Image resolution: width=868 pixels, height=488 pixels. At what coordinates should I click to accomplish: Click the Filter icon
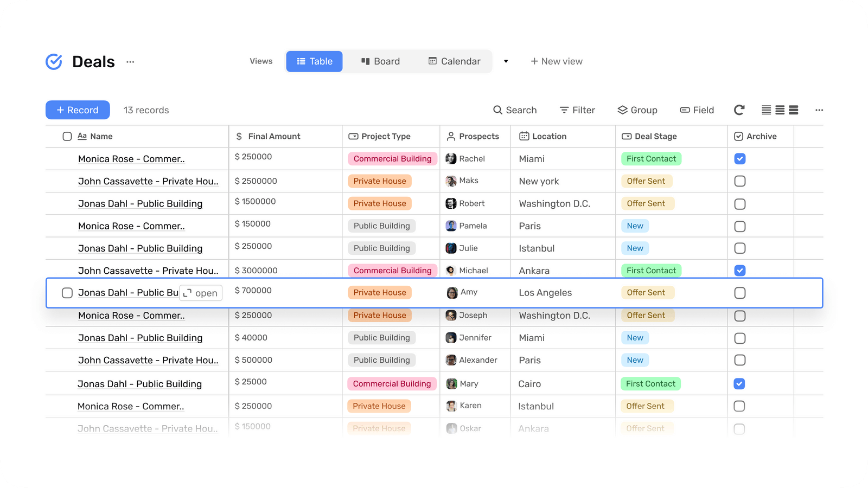pos(564,110)
